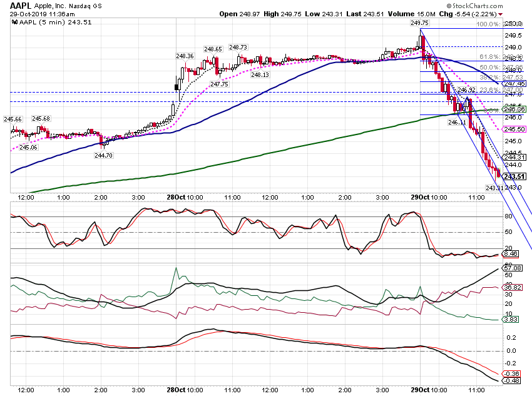Click the 248.36 price annotation on chart
532x396 pixels.
click(x=185, y=56)
